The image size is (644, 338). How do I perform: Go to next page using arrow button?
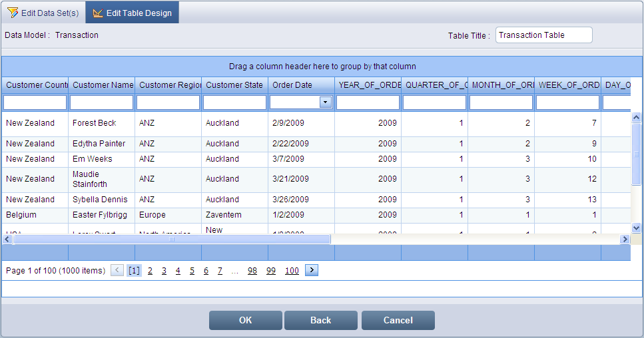[x=311, y=270]
